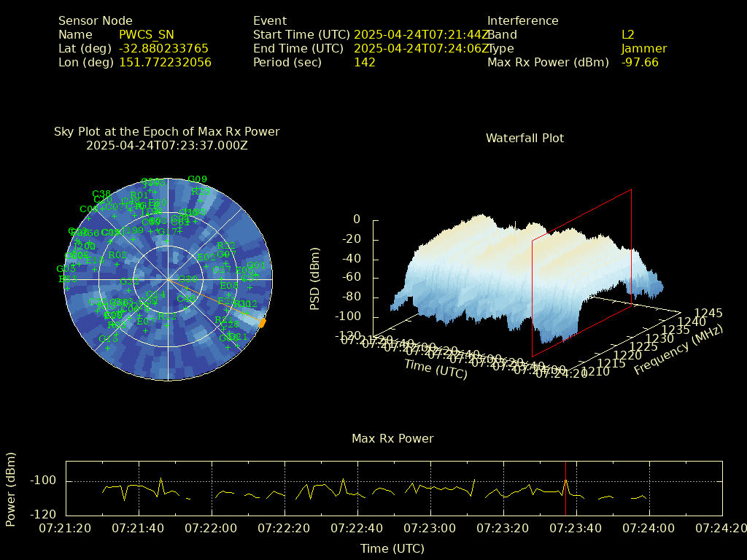Click the sensor name PWCS_SN value

point(147,34)
